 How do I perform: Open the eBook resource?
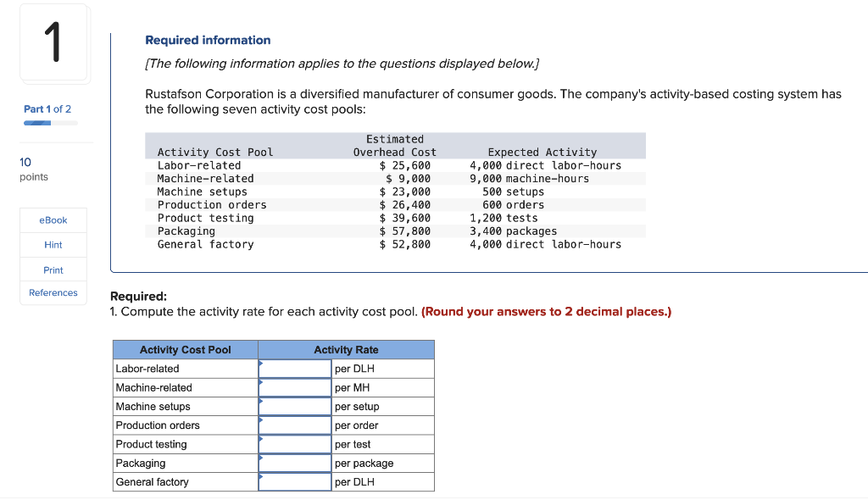coord(53,219)
